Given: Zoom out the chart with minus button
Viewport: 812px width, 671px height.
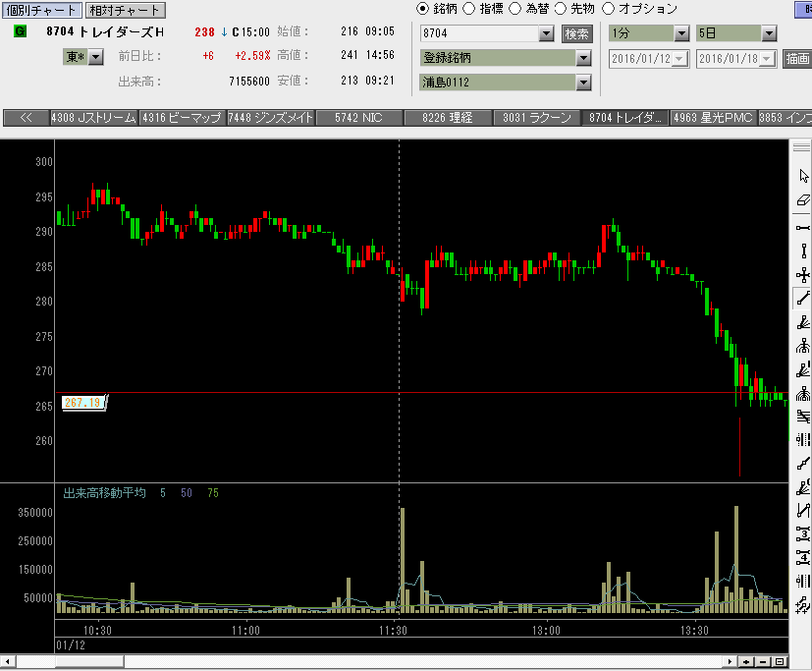Looking at the screenshot, I should [763, 662].
